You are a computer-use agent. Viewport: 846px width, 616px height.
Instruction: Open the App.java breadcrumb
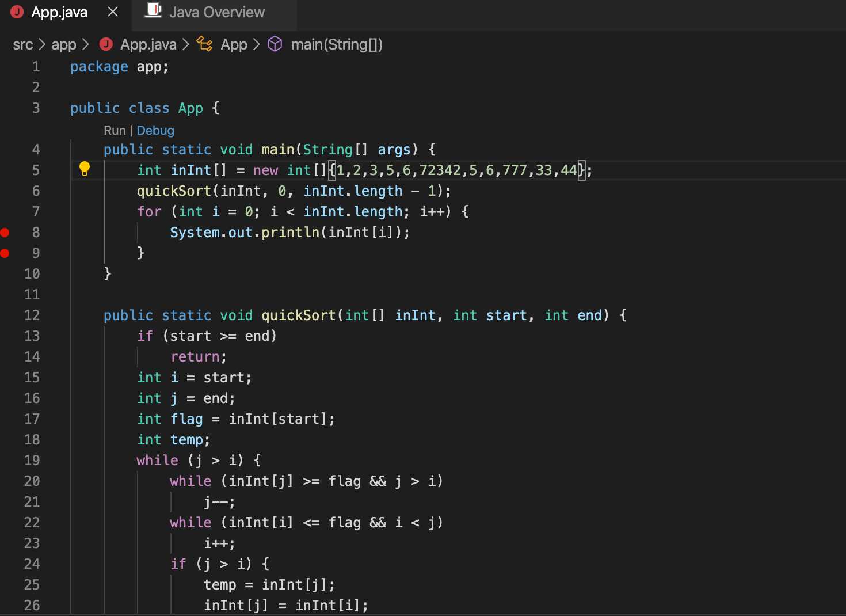coord(148,44)
